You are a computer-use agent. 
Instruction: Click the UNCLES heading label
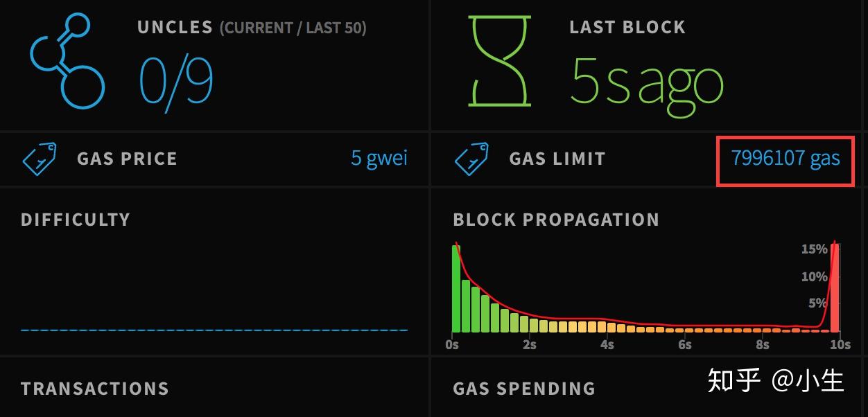click(175, 28)
